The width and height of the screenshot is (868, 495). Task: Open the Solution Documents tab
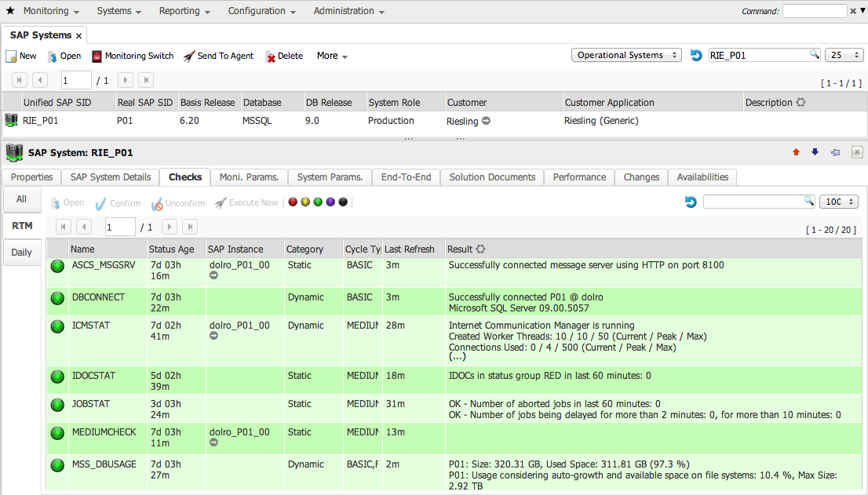(492, 177)
